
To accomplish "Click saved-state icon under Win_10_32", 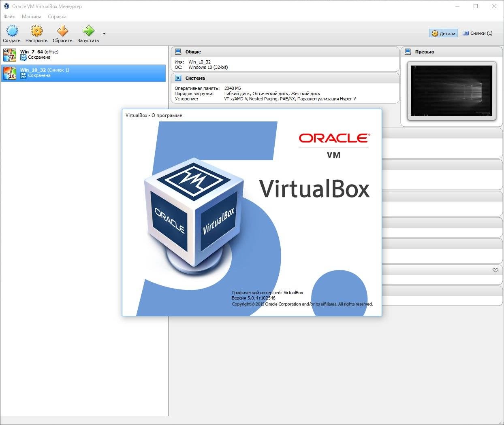I will (23, 76).
